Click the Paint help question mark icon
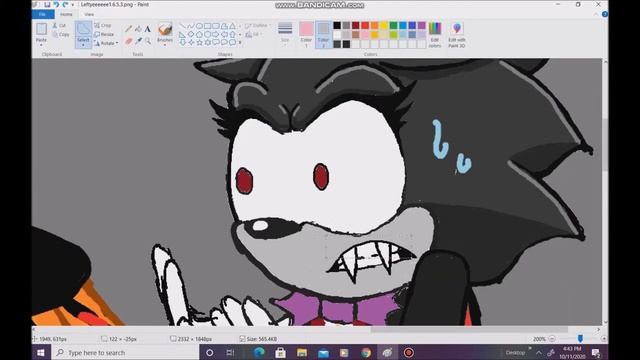This screenshot has width=640, height=360. click(604, 14)
